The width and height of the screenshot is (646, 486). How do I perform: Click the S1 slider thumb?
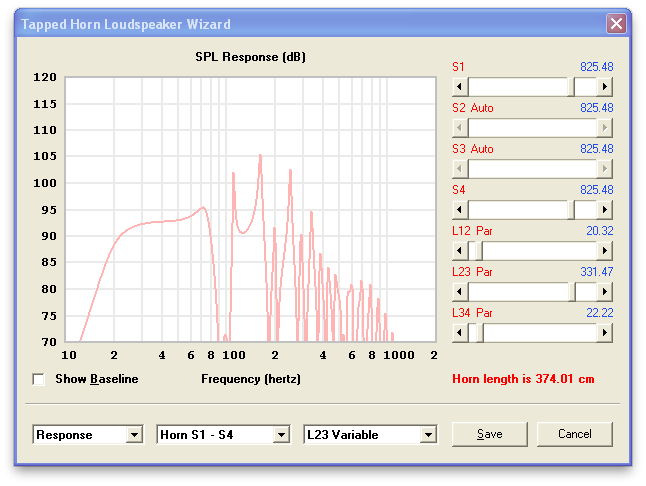point(571,86)
